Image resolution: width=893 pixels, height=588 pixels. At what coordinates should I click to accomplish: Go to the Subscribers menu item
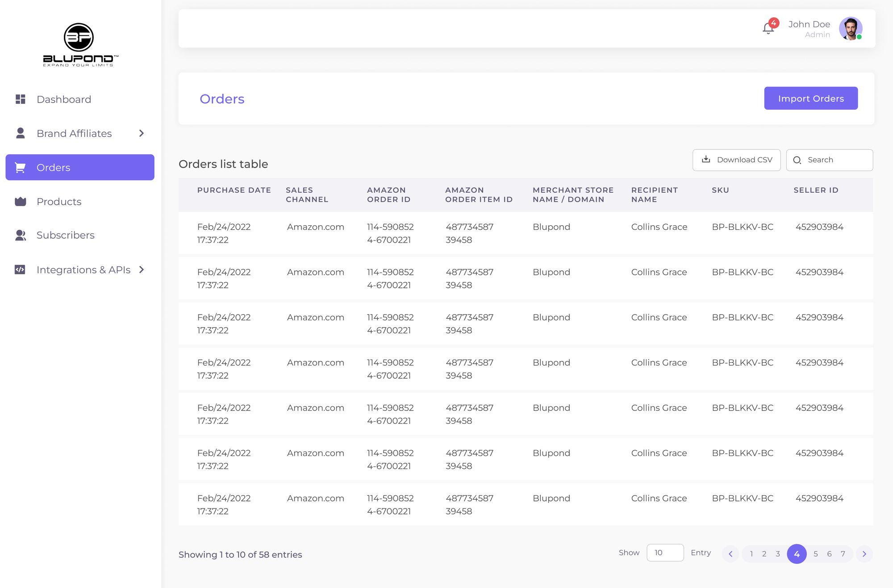[x=66, y=235]
